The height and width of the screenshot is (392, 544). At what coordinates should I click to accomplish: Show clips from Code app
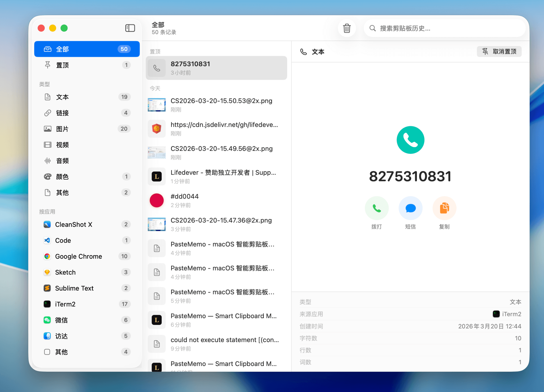coord(87,240)
